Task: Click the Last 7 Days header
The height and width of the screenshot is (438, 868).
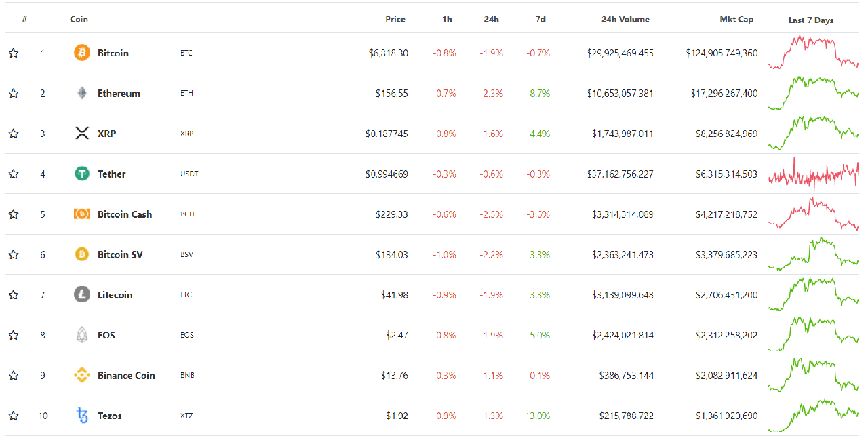Action: (811, 20)
